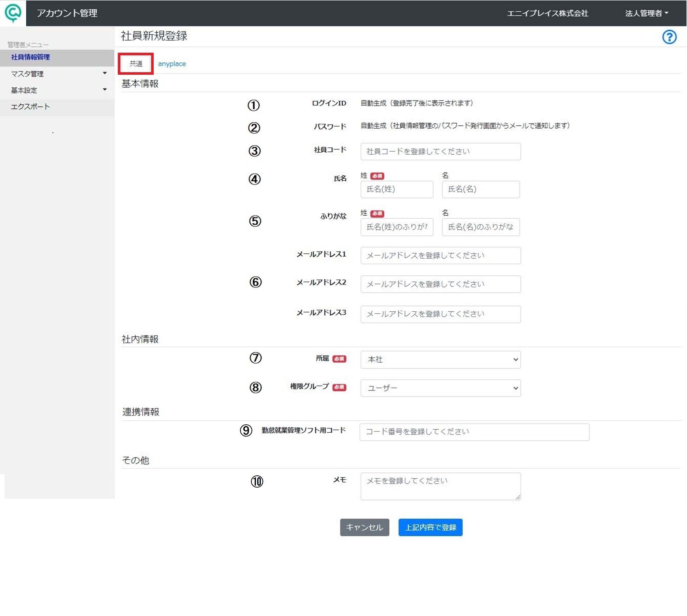This screenshot has height=616, width=687.
Task: Focus the メールアドレス1 input field
Action: [440, 255]
